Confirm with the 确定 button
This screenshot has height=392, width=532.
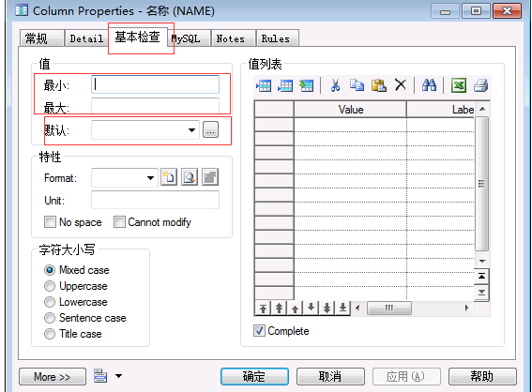(x=254, y=376)
